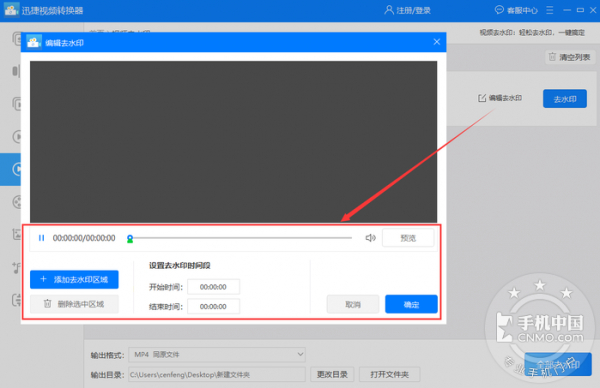Viewport: 600px width, 388px height.
Task: Select the highlighted watermark sidebar tab
Action: tap(10, 169)
